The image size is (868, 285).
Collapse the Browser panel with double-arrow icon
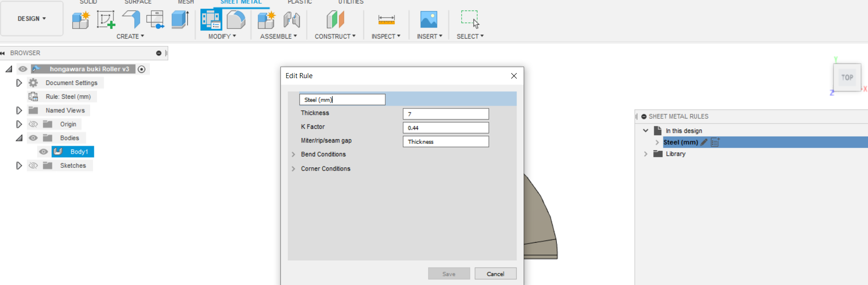pos(3,53)
